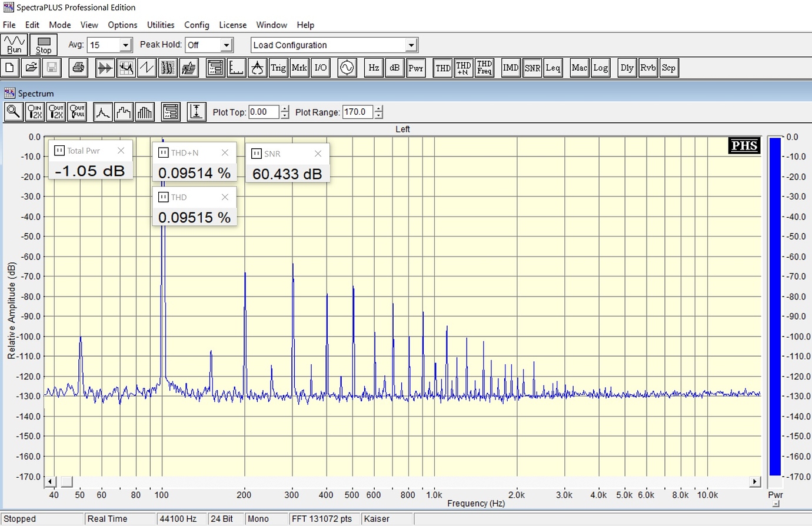This screenshot has height=526, width=812.
Task: Open the Peak Hold dropdown
Action: (227, 45)
